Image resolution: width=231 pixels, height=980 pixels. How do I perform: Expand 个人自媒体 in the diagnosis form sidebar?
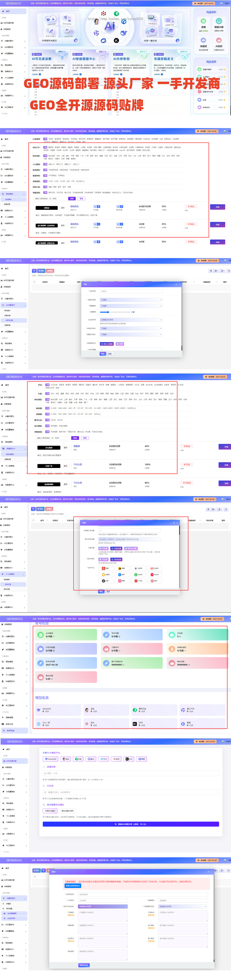click(14, 816)
